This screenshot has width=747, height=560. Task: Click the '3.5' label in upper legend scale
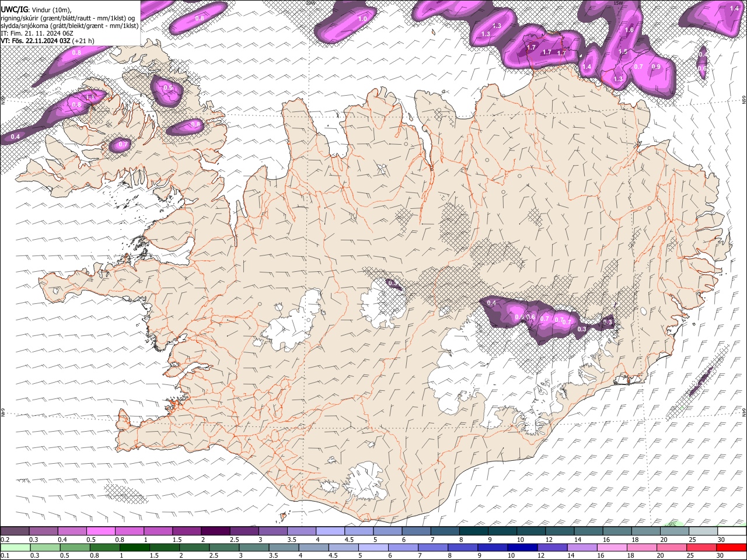coord(291,540)
